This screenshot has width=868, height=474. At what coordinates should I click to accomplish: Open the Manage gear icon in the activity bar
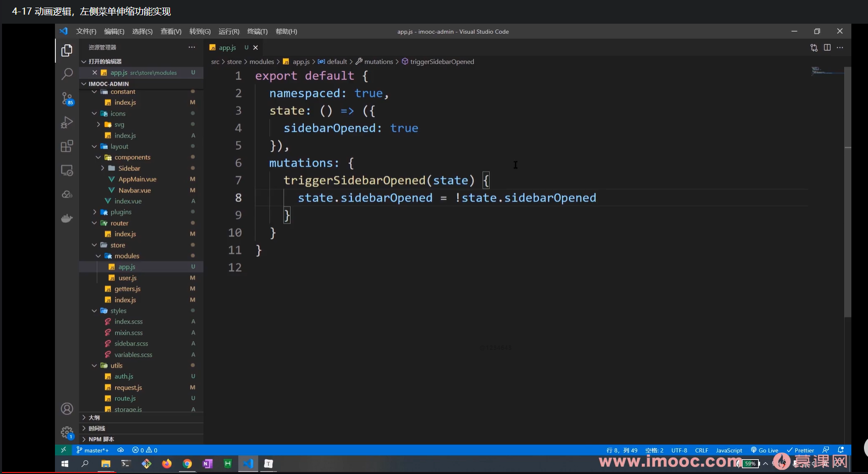tap(67, 432)
